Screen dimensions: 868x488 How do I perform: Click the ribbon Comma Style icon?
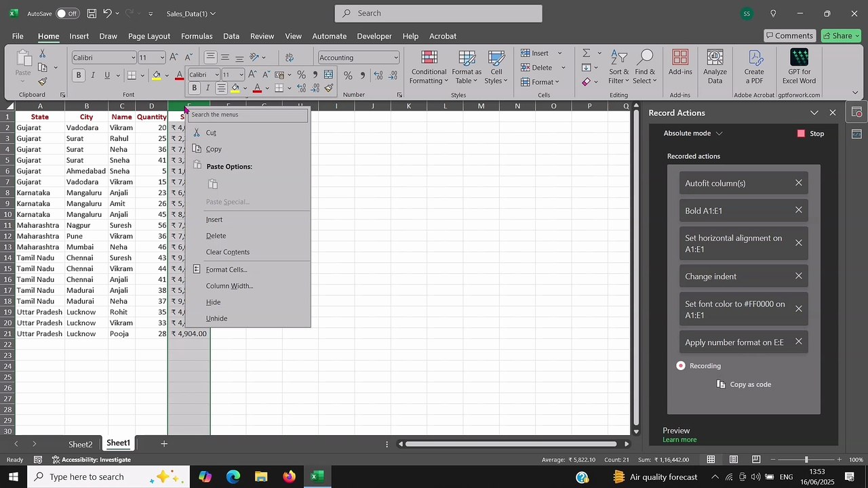pos(363,75)
